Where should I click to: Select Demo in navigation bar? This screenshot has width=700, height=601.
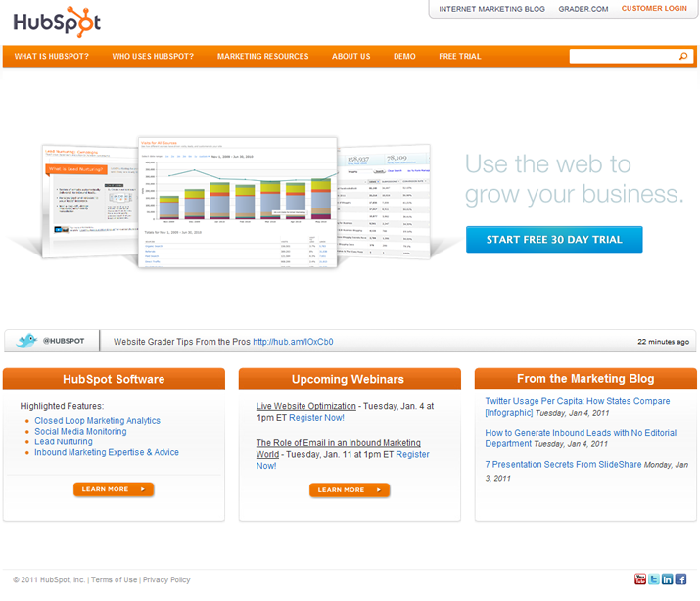pyautogui.click(x=404, y=56)
